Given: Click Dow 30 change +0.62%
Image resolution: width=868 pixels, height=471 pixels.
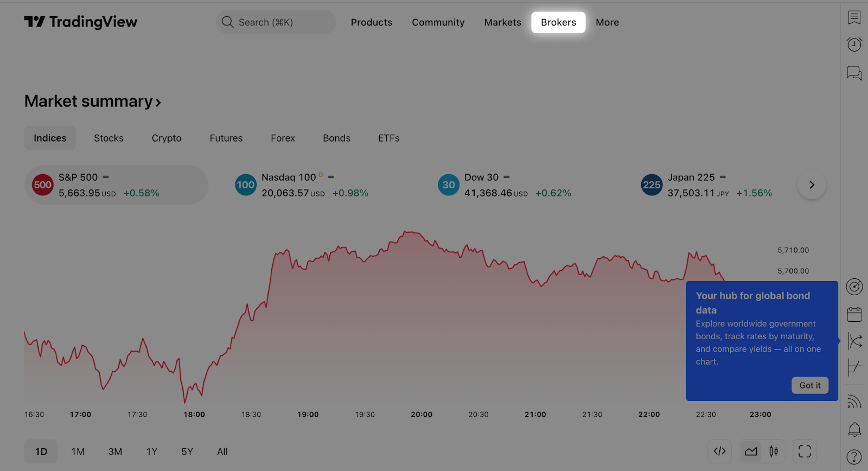Looking at the screenshot, I should (553, 193).
